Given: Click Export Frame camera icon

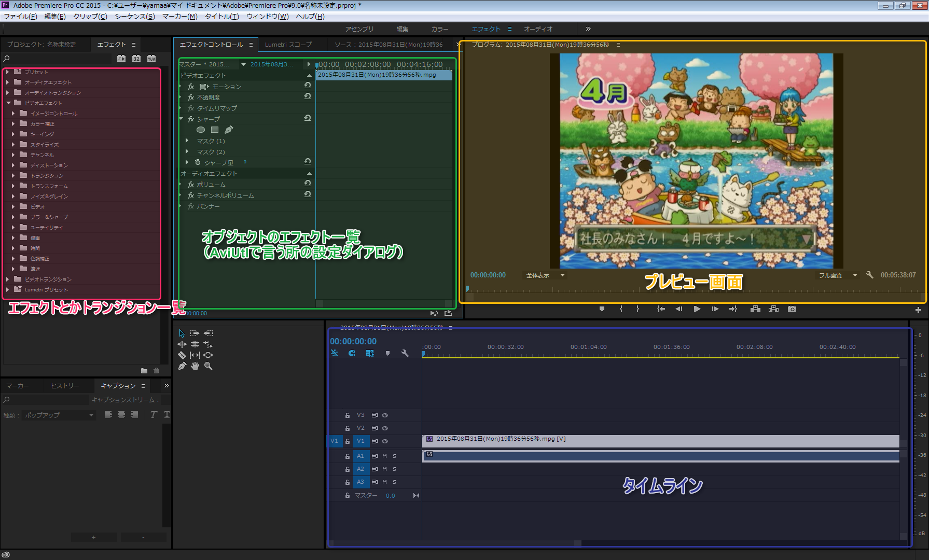Looking at the screenshot, I should pyautogui.click(x=792, y=309).
